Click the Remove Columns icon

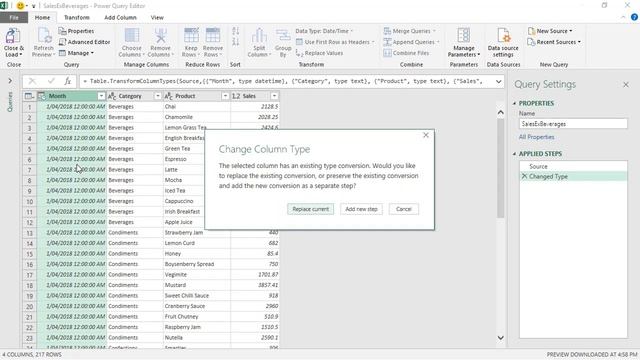click(x=160, y=36)
